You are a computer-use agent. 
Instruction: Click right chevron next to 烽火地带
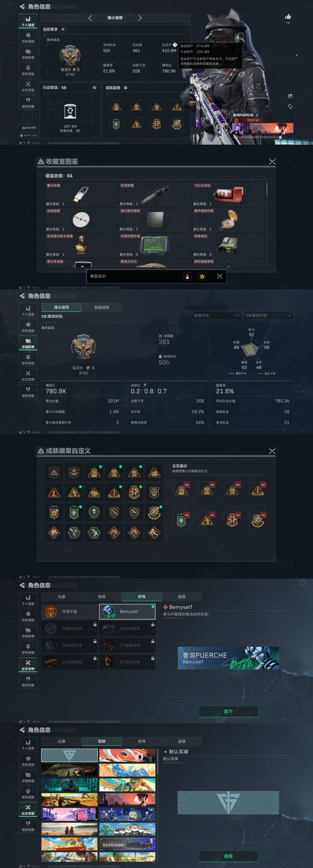[x=140, y=18]
